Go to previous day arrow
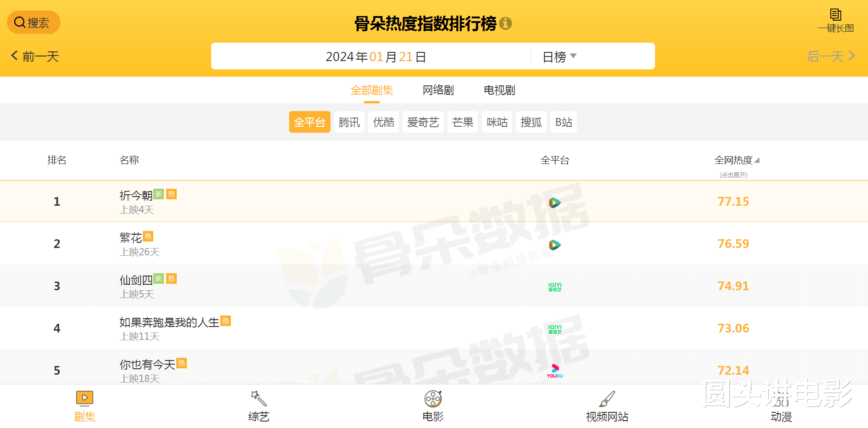 [14, 56]
